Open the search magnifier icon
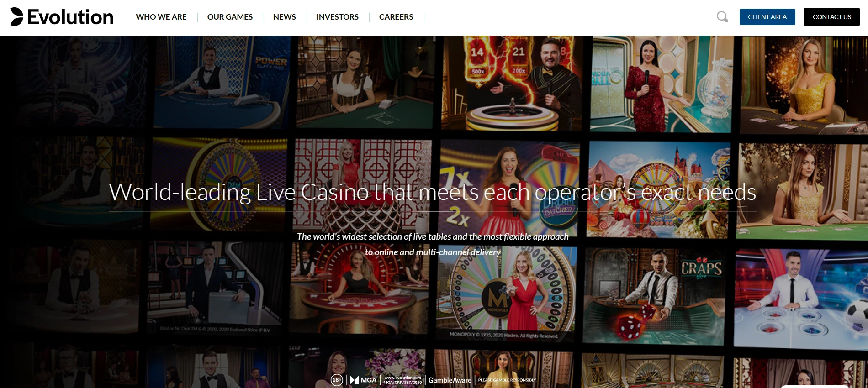Viewport: 868px width, 388px height. [x=722, y=17]
